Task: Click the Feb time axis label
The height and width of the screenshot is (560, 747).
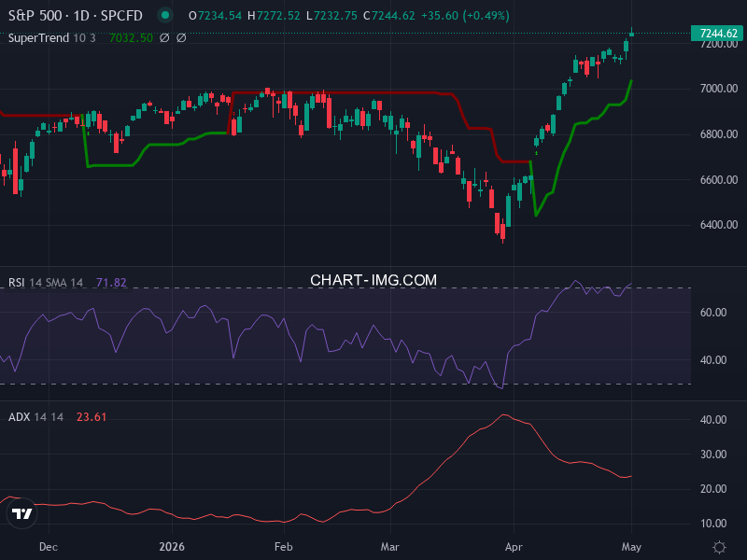Action: [x=284, y=547]
